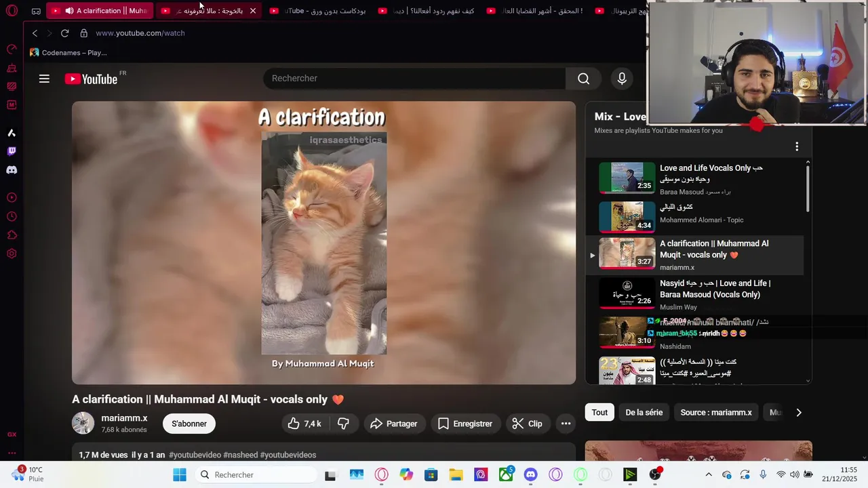This screenshot has height=488, width=868.
Task: Open video more actions ellipsis
Action: click(566, 424)
